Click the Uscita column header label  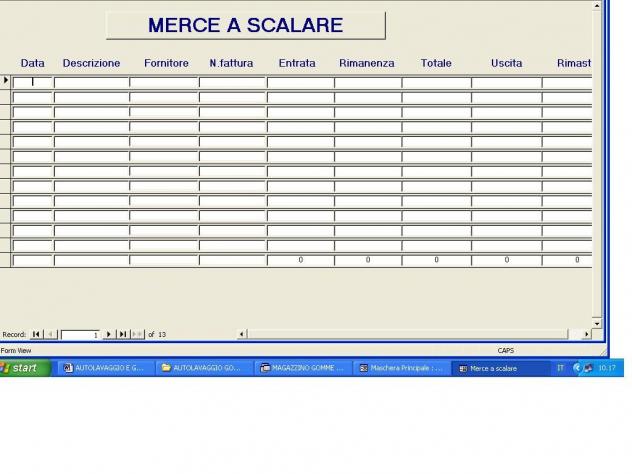[x=507, y=63]
